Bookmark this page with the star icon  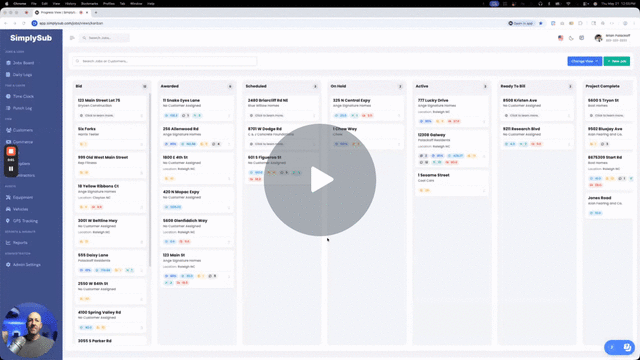coord(541,23)
